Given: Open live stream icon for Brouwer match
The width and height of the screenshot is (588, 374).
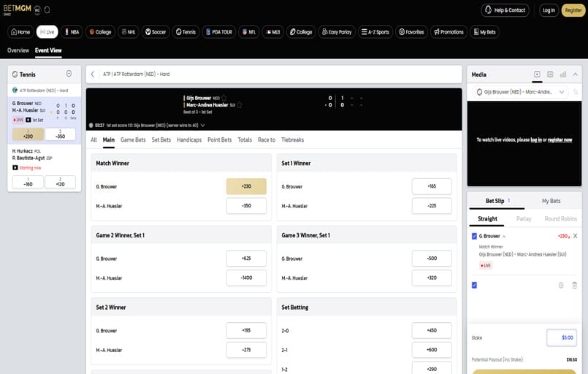Looking at the screenshot, I should (28, 120).
